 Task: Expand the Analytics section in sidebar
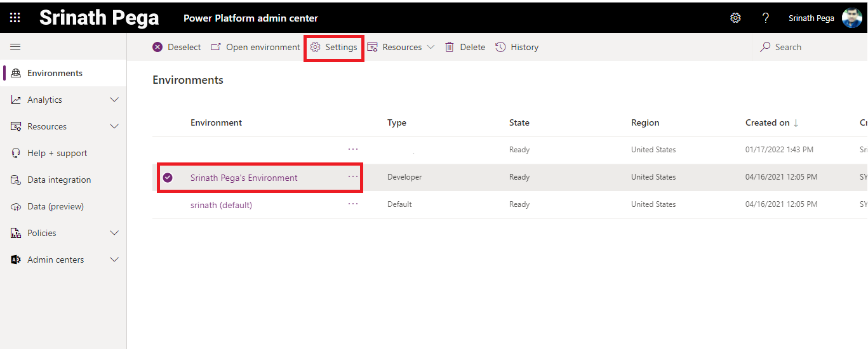click(x=114, y=100)
